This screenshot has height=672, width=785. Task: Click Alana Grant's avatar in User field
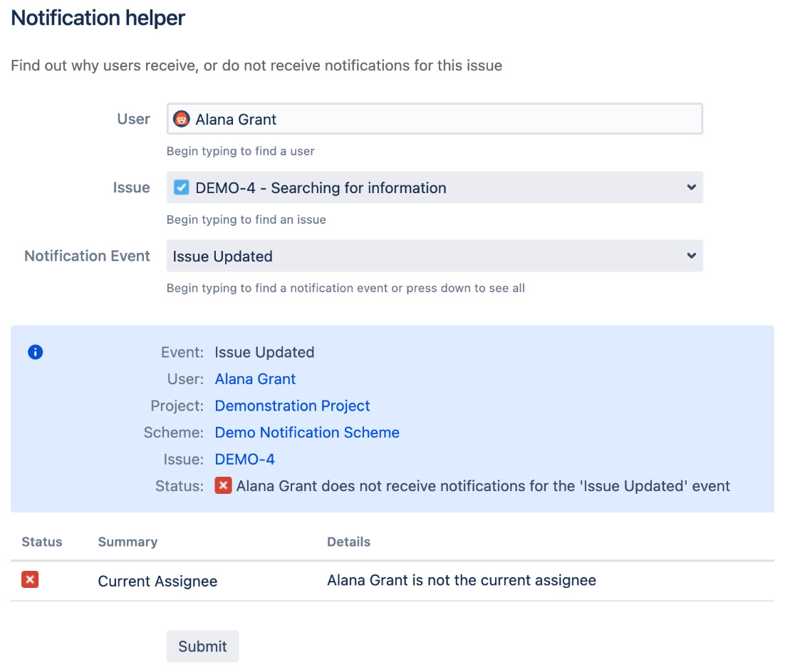[182, 119]
